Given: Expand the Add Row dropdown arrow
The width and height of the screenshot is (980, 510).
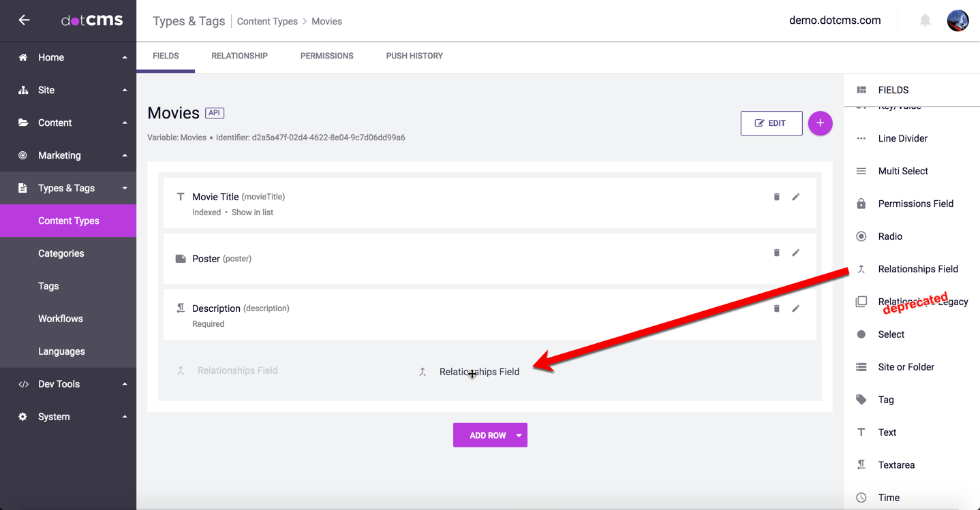Looking at the screenshot, I should 519,435.
